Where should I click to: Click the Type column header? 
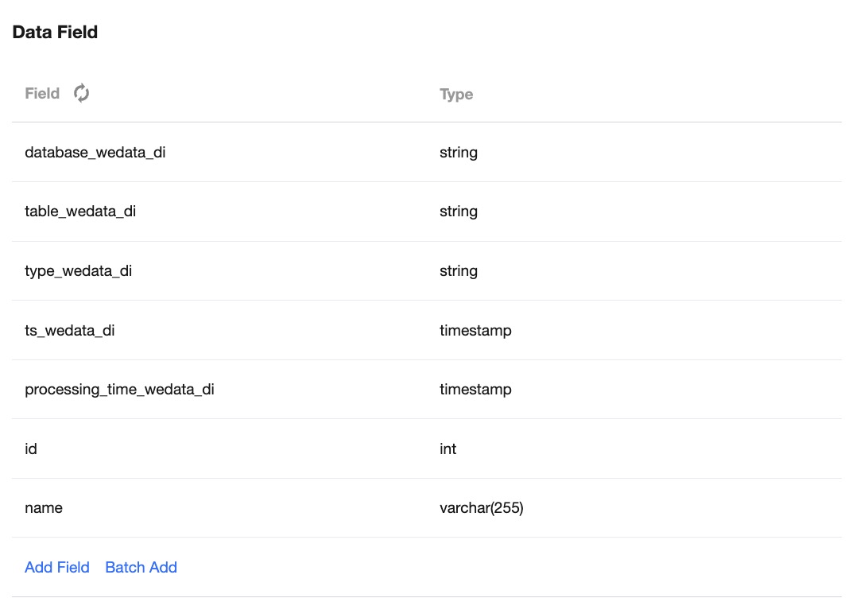[x=456, y=95]
